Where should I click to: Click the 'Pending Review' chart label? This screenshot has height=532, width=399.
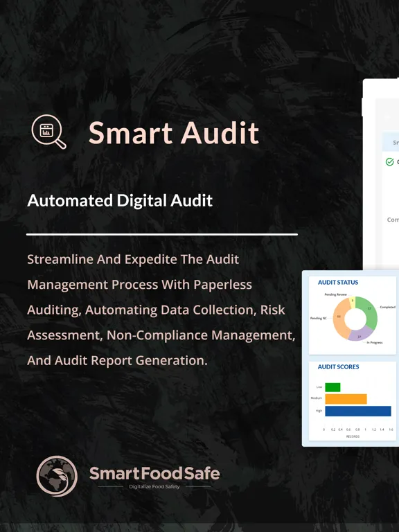335,294
